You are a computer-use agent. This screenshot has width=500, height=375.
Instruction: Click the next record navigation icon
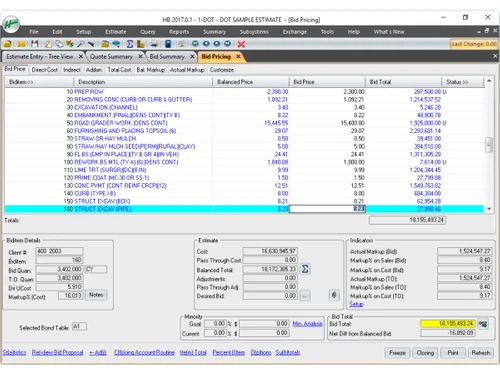tap(217, 44)
